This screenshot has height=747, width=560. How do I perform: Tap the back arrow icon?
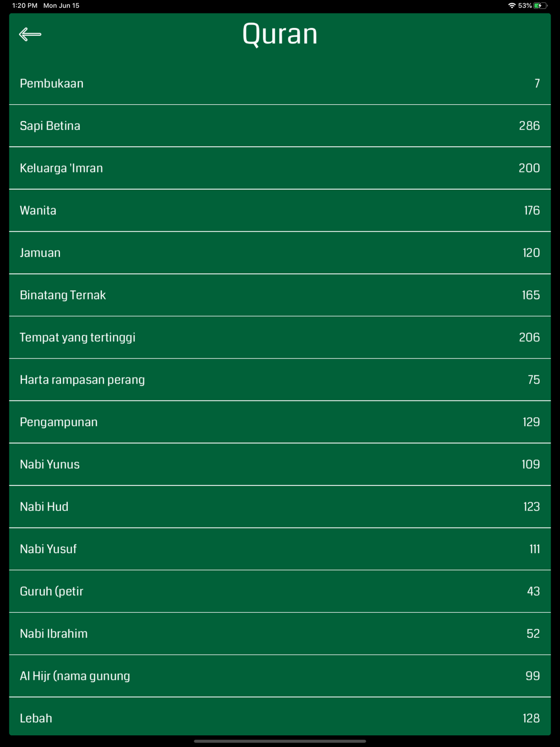coord(30,34)
